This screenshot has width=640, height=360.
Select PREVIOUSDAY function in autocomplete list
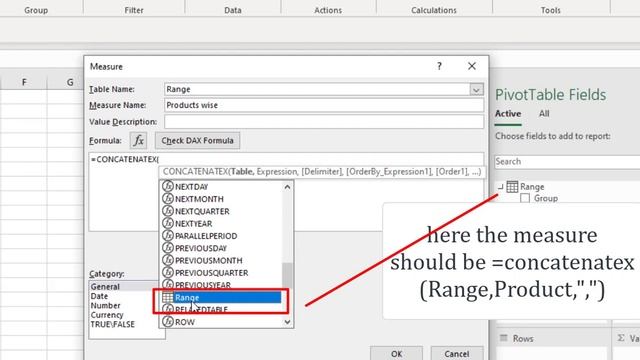pos(220,248)
